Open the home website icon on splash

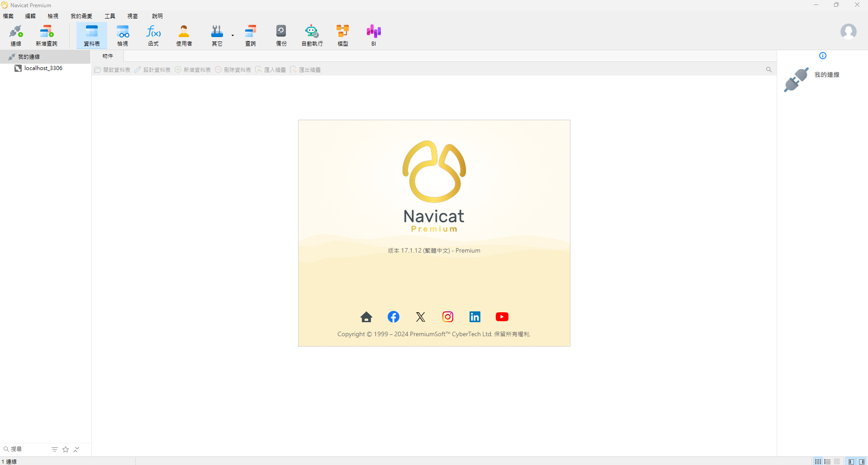[x=366, y=317]
